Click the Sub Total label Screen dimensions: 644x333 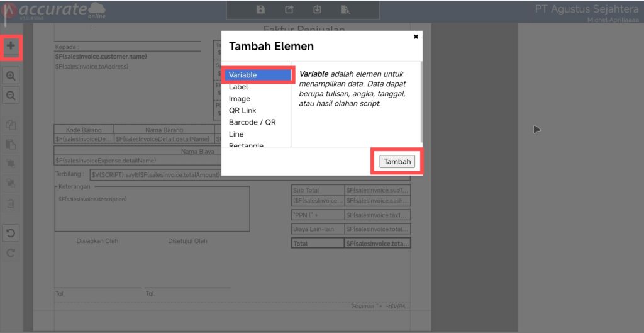pyautogui.click(x=318, y=190)
